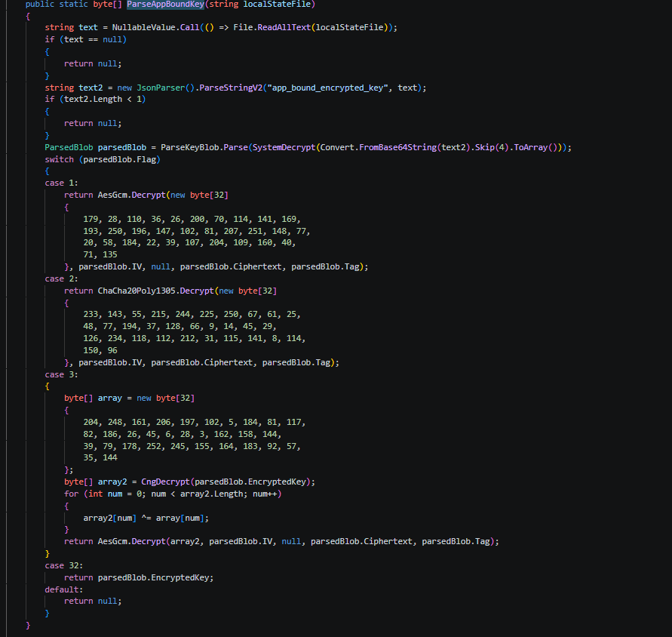Click the ParseStringV2 method call

231,88
